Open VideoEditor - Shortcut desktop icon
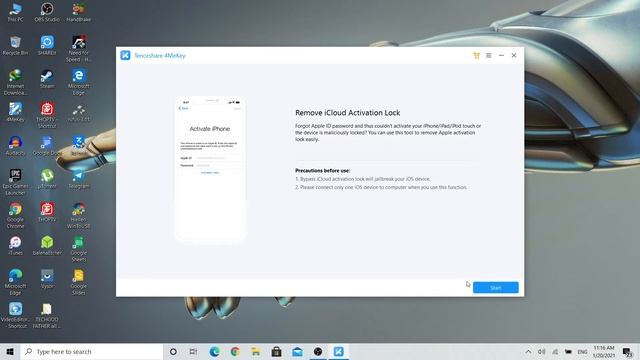 pyautogui.click(x=16, y=316)
